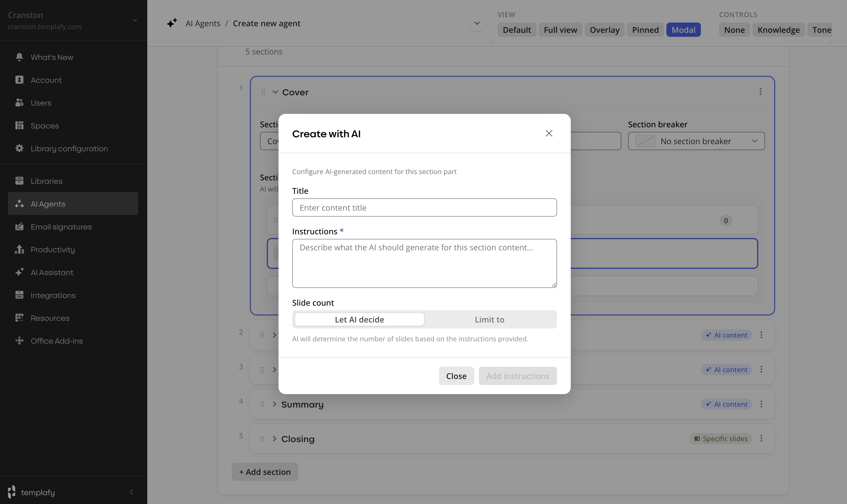Open the Libraries sidebar icon

pos(19,181)
